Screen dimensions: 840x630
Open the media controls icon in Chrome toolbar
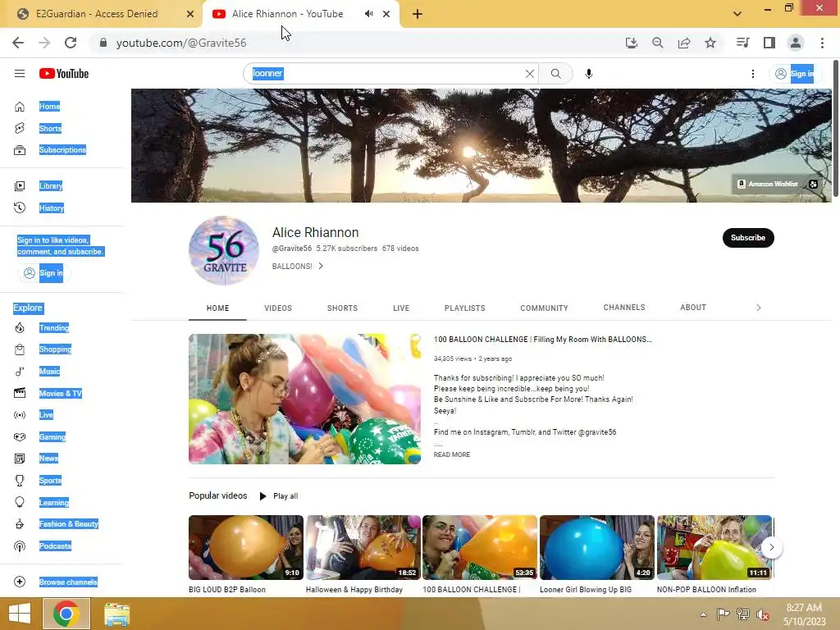(742, 43)
